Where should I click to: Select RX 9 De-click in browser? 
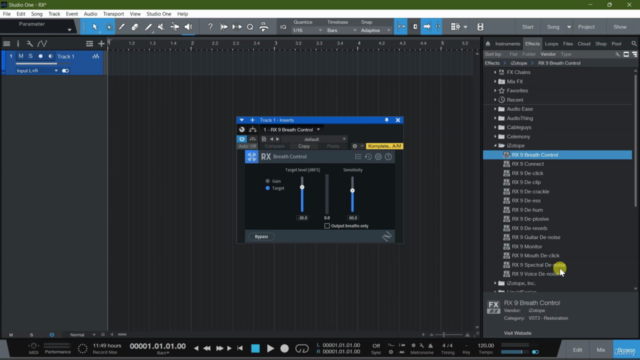(527, 173)
